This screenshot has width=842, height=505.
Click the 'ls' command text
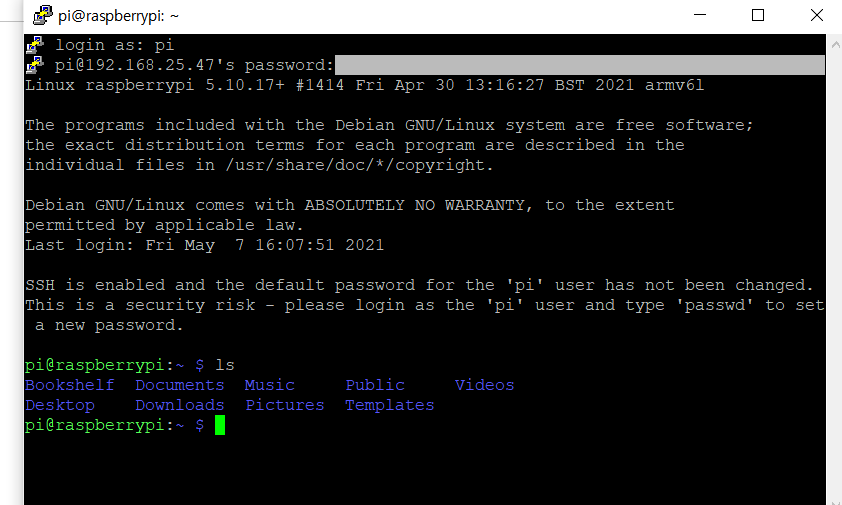point(225,365)
